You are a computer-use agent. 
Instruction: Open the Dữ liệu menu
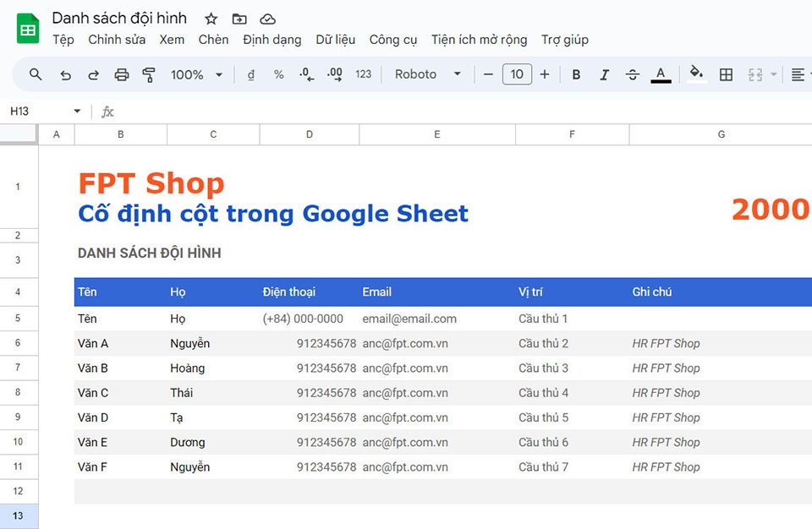(x=336, y=40)
